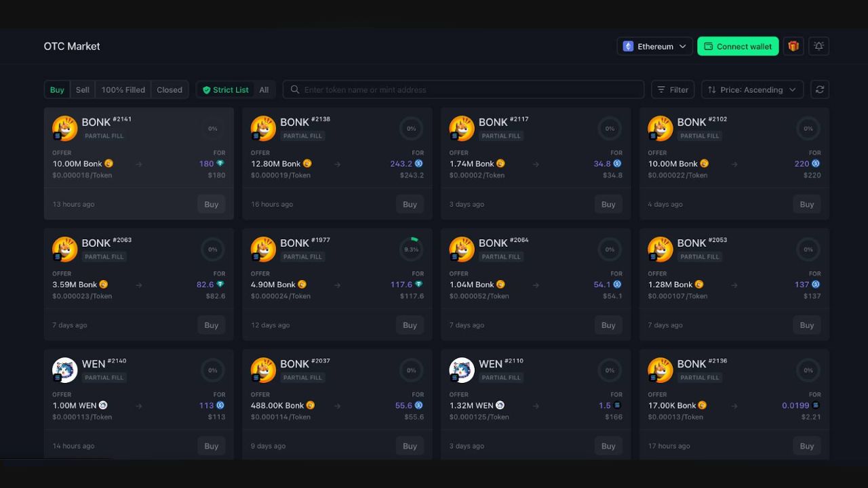Click the BONK #2138 token avatar
This screenshot has height=488, width=868.
click(x=263, y=128)
